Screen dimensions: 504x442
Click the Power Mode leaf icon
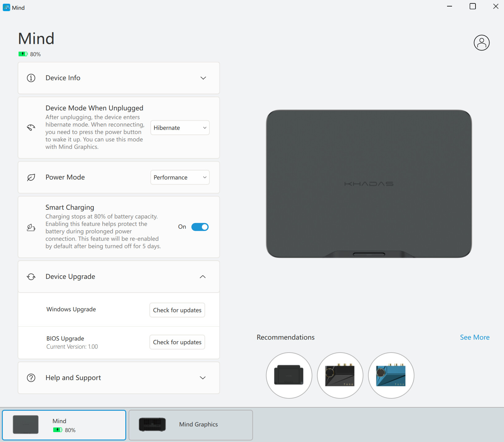pyautogui.click(x=31, y=177)
